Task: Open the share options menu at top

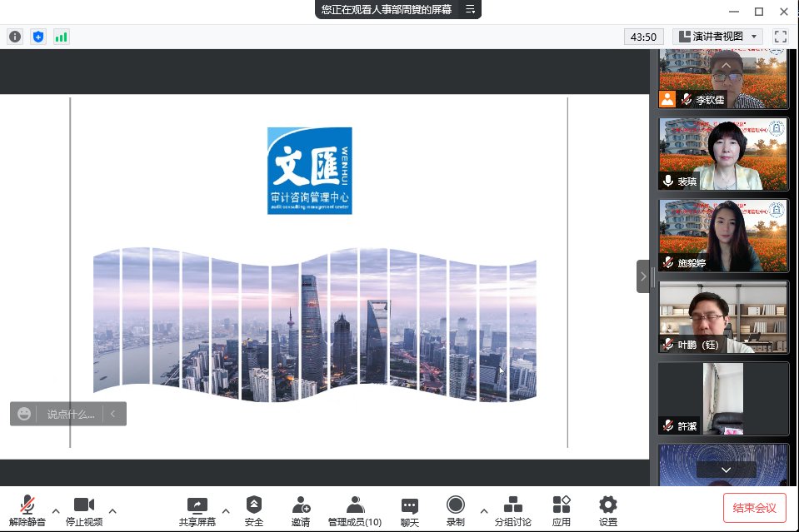Action: (470, 9)
